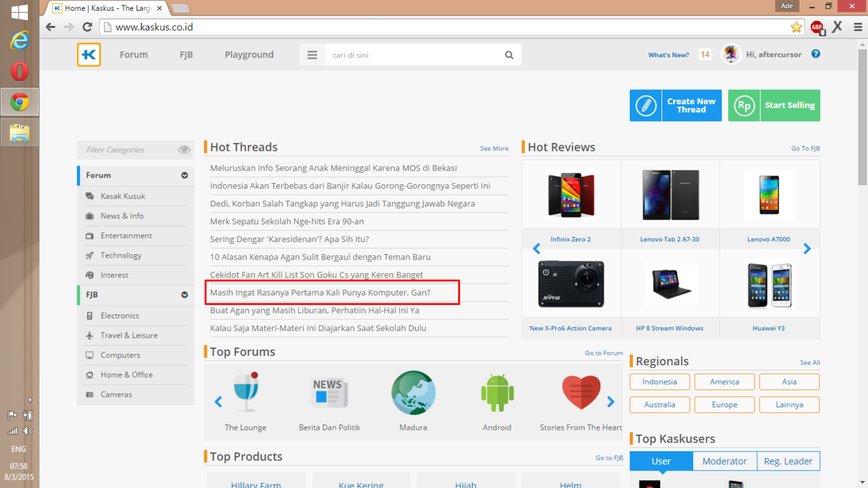Image resolution: width=868 pixels, height=488 pixels.
Task: Reload the page with refresh icon
Action: point(87,27)
